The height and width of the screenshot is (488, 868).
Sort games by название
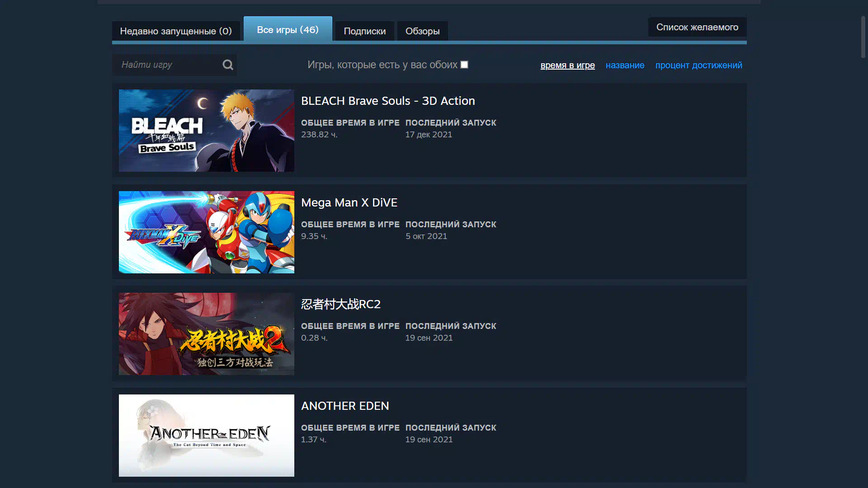click(625, 65)
